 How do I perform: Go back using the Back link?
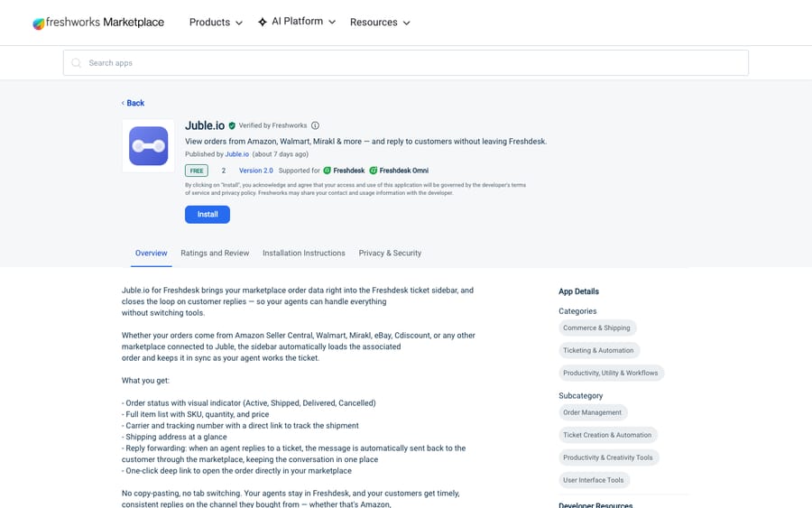click(135, 103)
